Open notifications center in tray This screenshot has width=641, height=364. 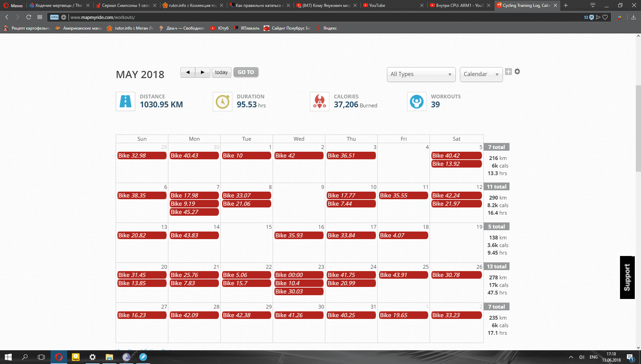tap(630, 357)
